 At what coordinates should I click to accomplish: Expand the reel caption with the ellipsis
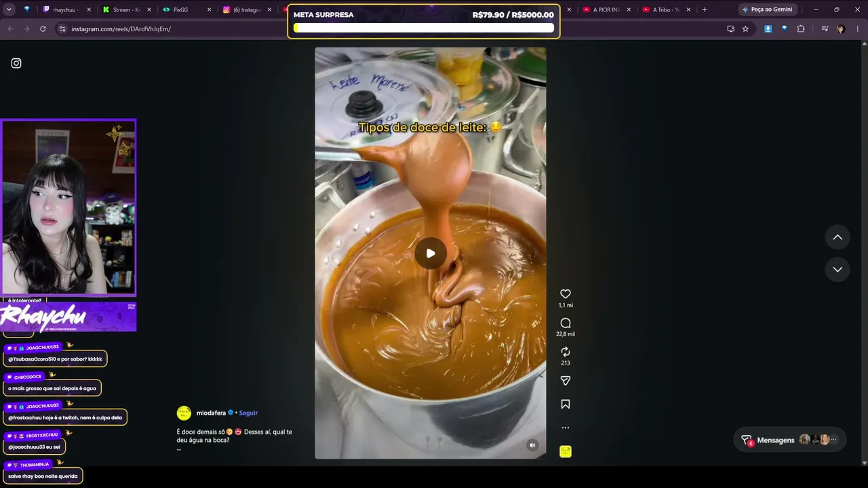(179, 448)
